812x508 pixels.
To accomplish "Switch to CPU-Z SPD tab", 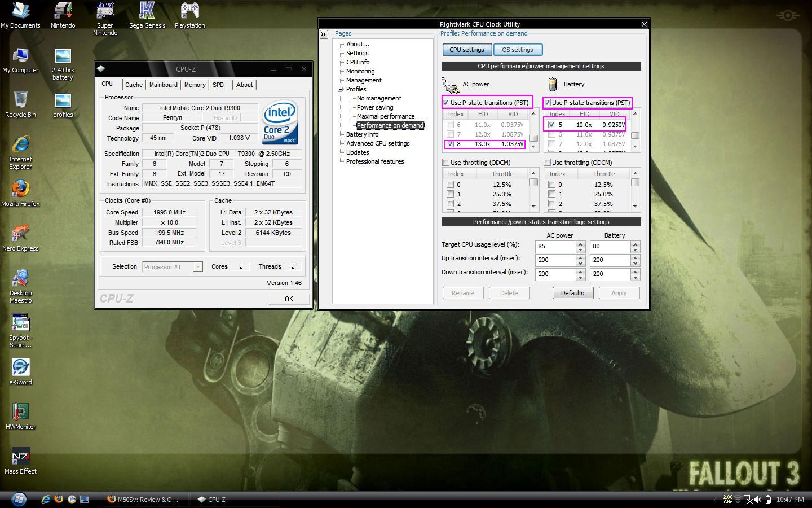I will tap(218, 85).
